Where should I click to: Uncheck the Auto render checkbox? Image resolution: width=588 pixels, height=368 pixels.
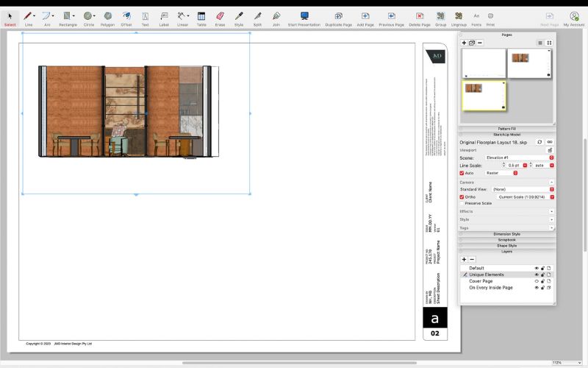462,173
